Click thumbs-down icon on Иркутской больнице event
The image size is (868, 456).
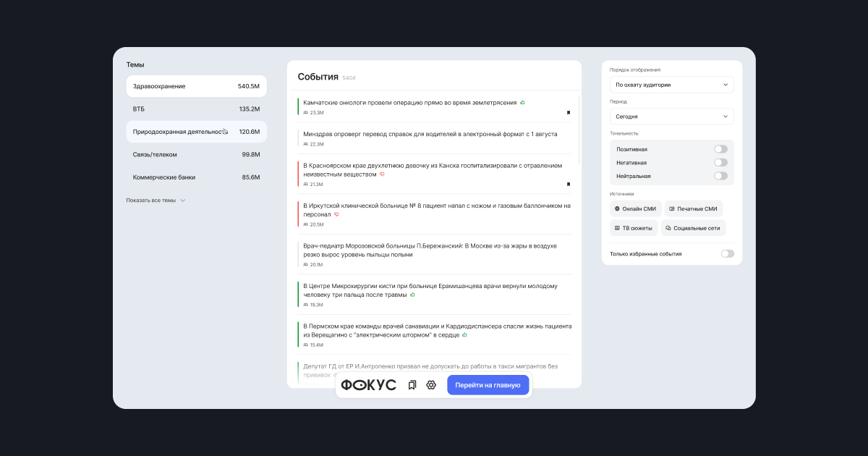(336, 214)
